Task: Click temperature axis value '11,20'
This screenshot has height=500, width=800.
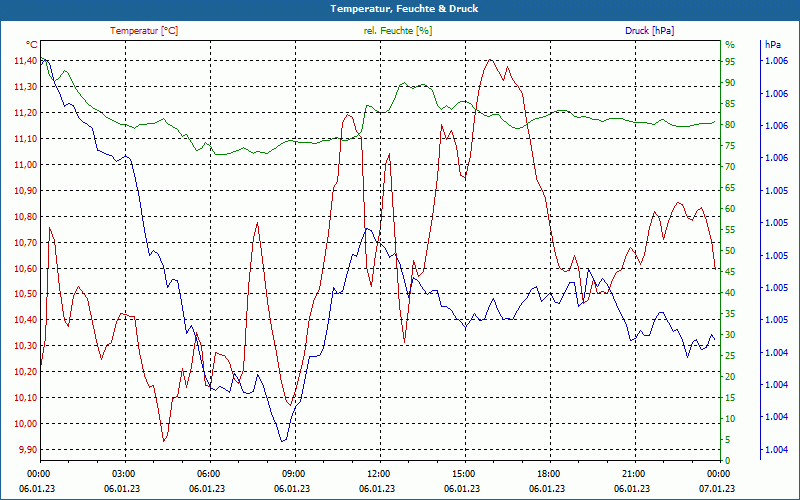Action: [x=25, y=113]
